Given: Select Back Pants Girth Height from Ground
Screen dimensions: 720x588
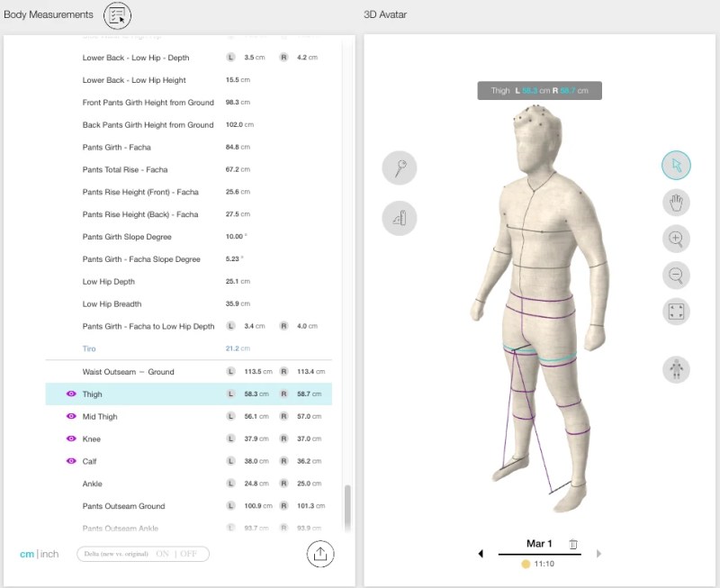Looking at the screenshot, I should pos(188,124).
